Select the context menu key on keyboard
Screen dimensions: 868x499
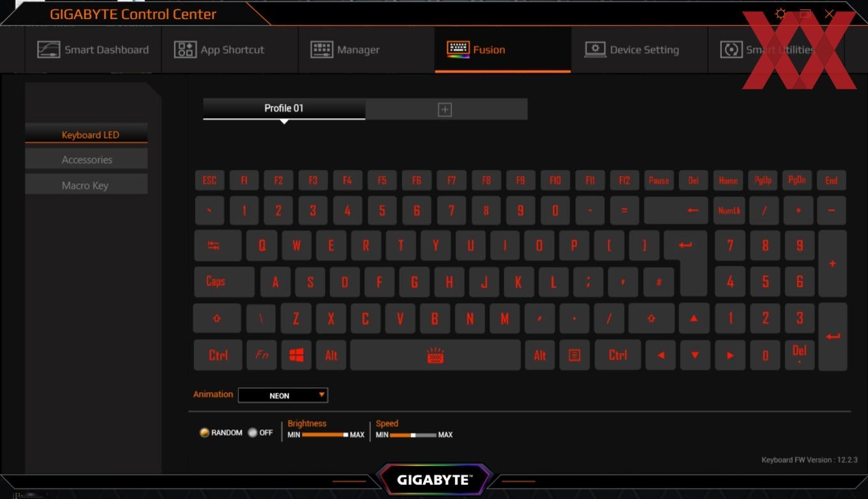point(574,355)
